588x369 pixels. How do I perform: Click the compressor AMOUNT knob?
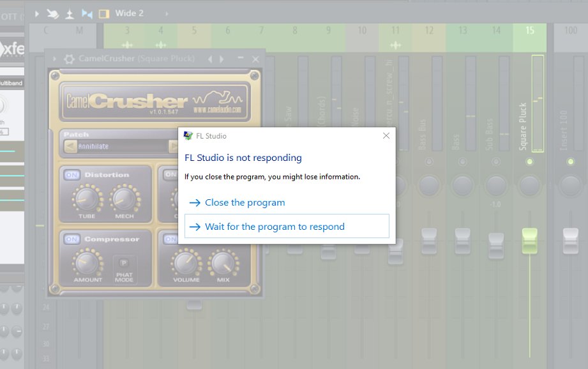pyautogui.click(x=87, y=262)
